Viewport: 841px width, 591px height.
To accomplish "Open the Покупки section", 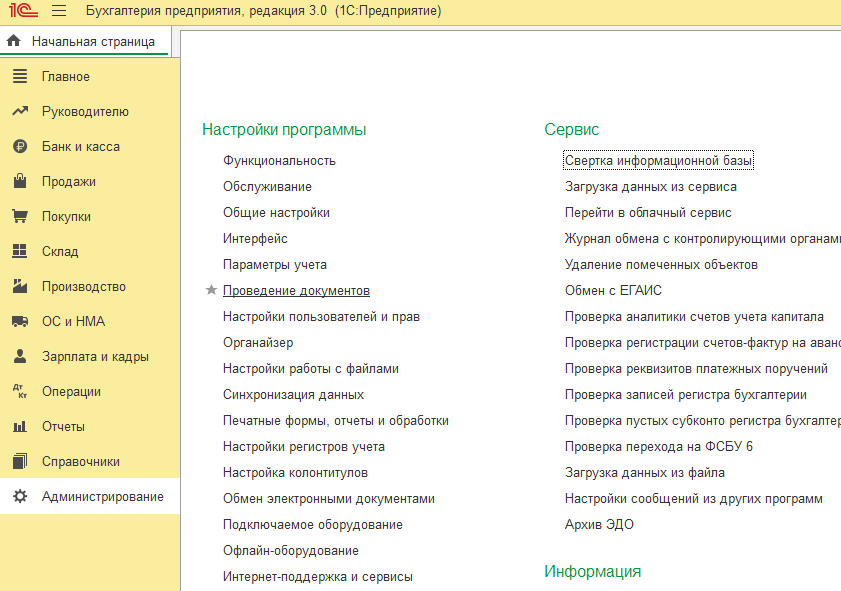I will (67, 217).
